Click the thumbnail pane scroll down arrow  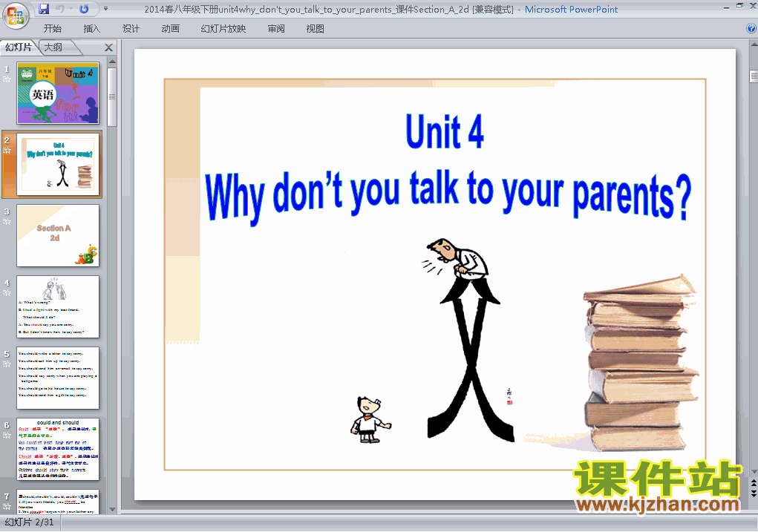coord(112,509)
